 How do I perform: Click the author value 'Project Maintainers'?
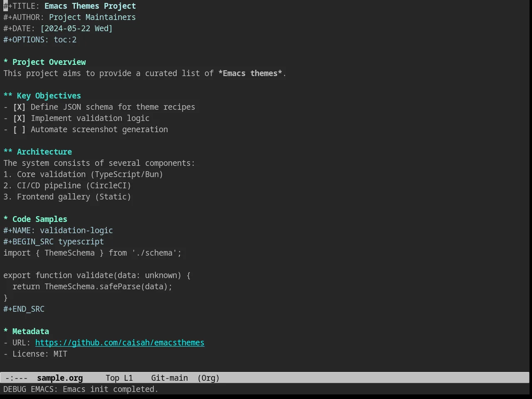click(x=92, y=17)
